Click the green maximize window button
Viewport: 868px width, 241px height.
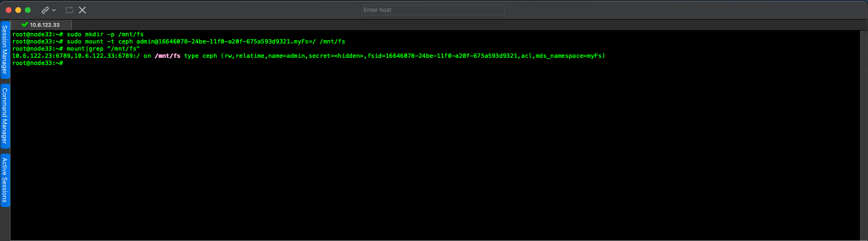pos(28,10)
